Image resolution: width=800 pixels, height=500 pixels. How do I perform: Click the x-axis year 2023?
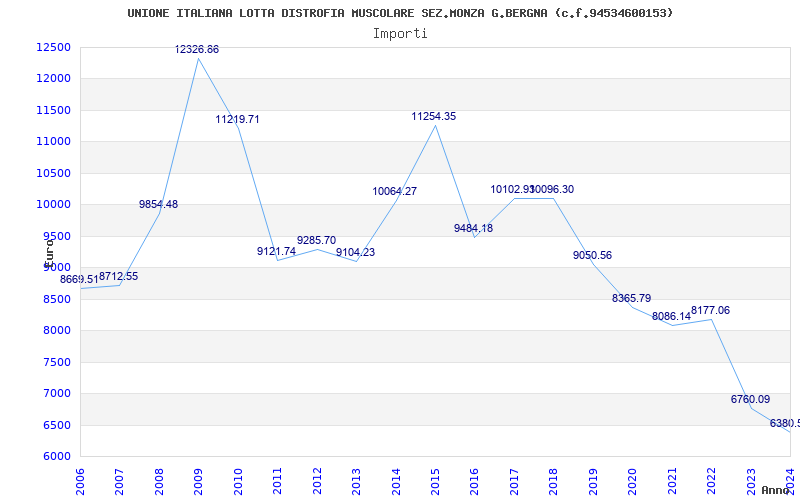pyautogui.click(x=751, y=482)
